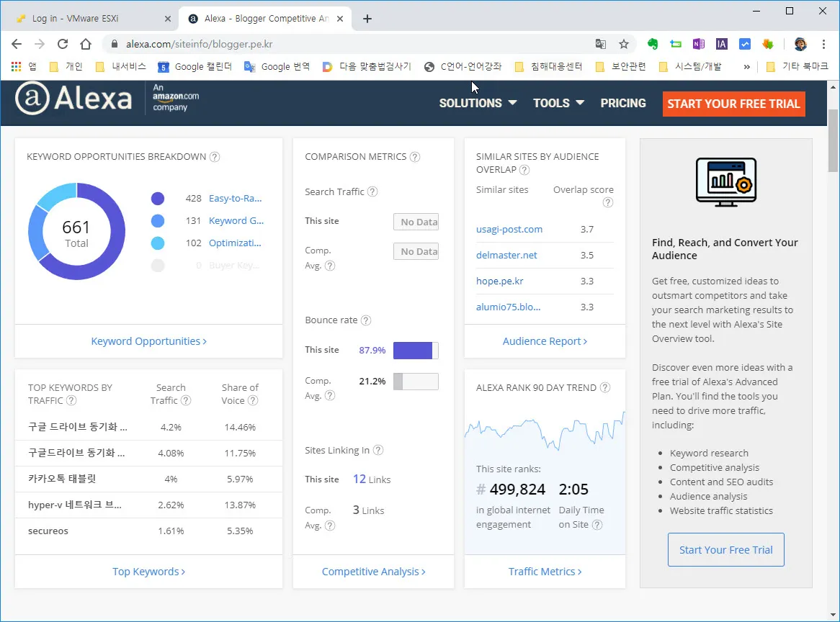Screen dimensions: 840x622
Task: Bookmark this page with the star icon
Action: coord(624,44)
